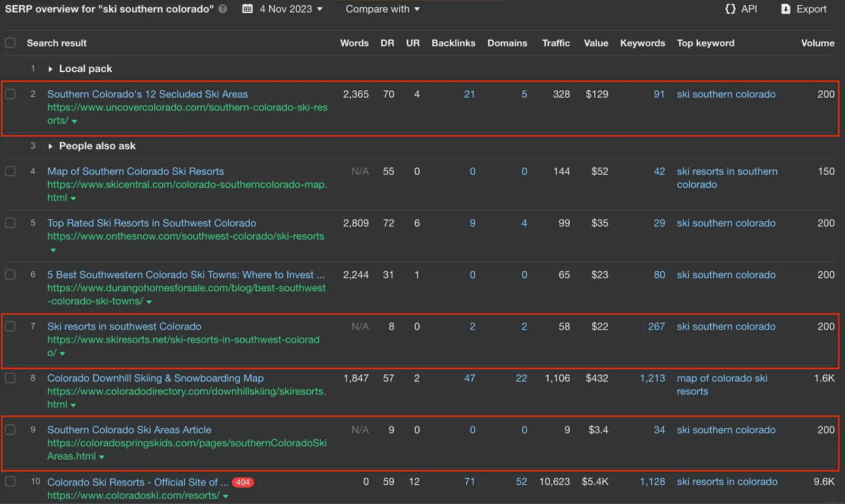Sort results by the Traffic column header

(x=556, y=43)
